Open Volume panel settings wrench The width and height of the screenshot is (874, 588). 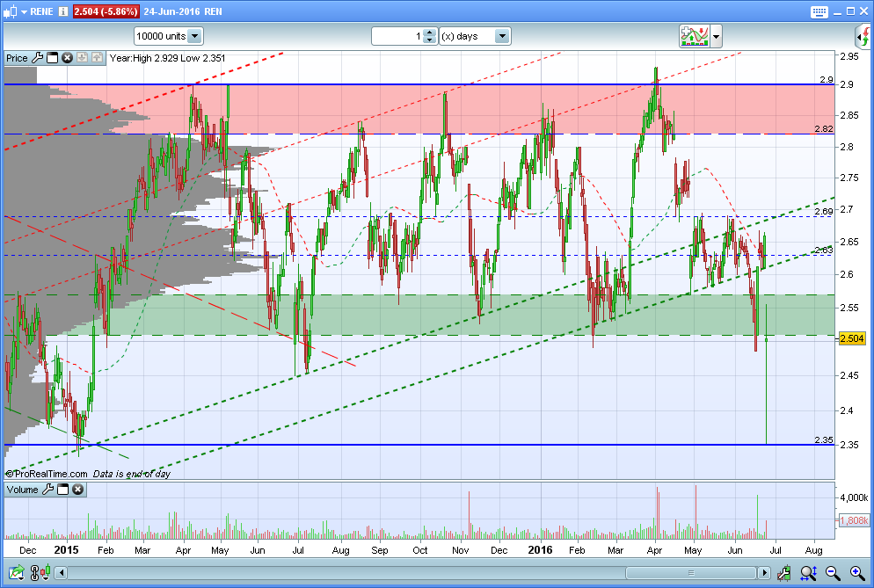[x=48, y=490]
